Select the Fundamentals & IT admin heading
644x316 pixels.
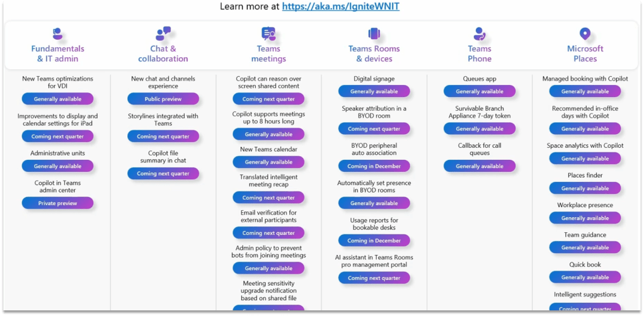tap(57, 54)
